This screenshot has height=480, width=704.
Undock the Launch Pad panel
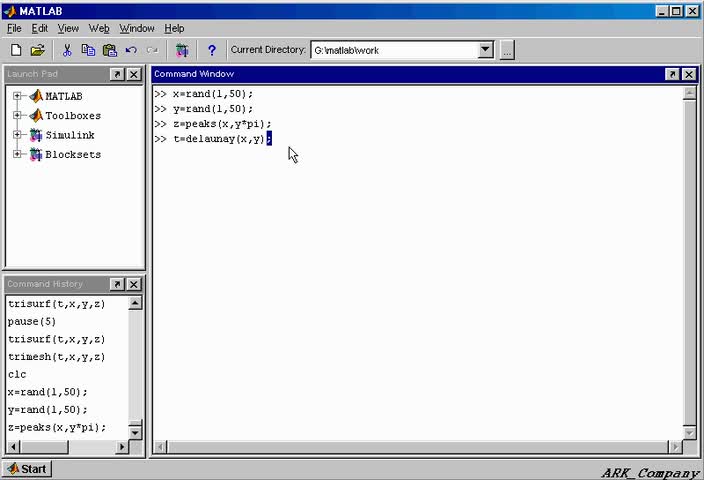[x=117, y=74]
